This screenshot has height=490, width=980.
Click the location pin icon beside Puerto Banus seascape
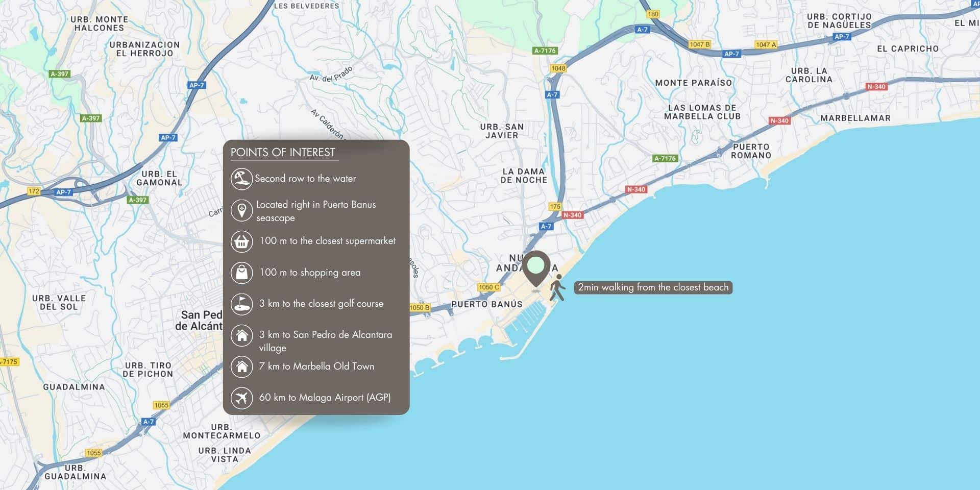coord(241,210)
